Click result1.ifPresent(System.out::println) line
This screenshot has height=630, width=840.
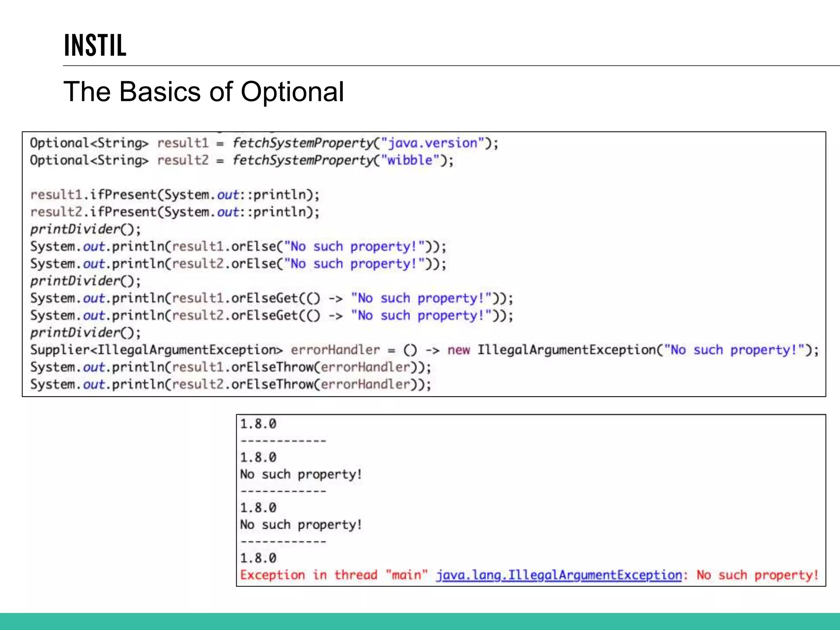coord(175,194)
